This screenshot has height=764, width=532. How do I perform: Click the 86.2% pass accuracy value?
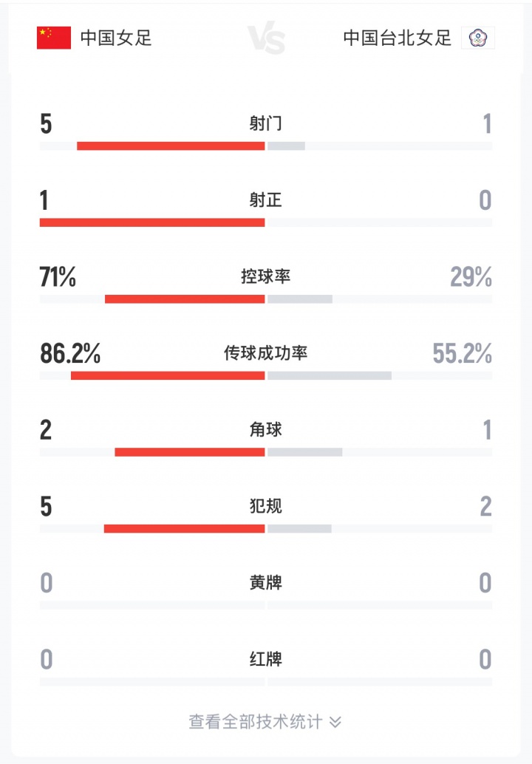tap(70, 354)
